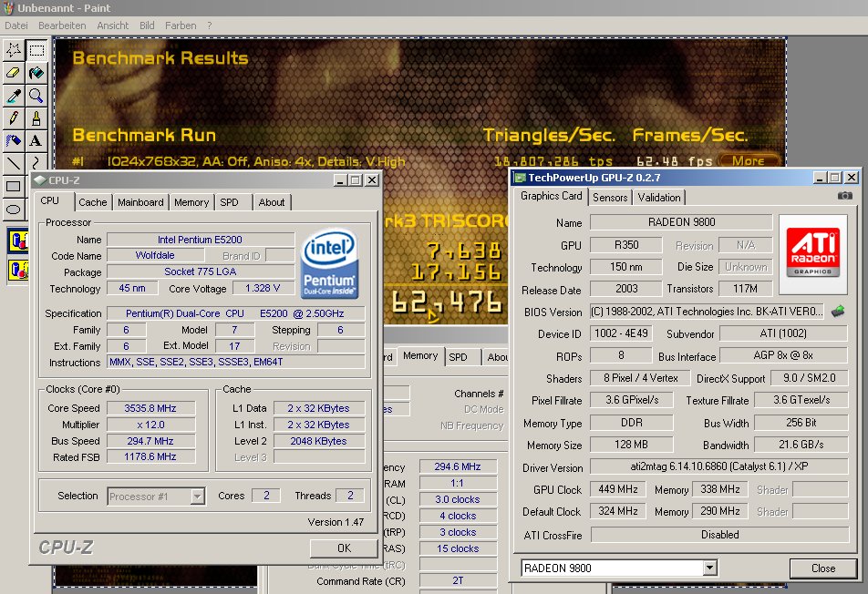
Task: Click the GPU-Z screenshot camera icon
Action: pyautogui.click(x=844, y=196)
